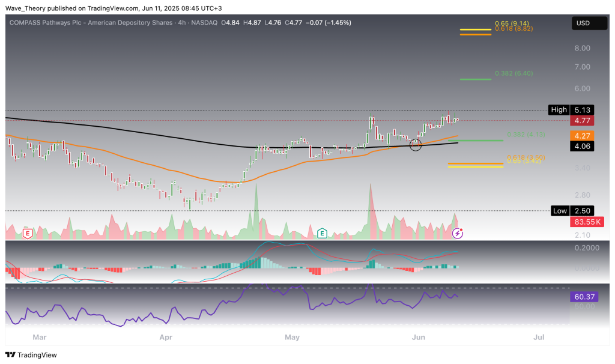
Task: Click the Mar label on the time axis
Action: coord(40,338)
